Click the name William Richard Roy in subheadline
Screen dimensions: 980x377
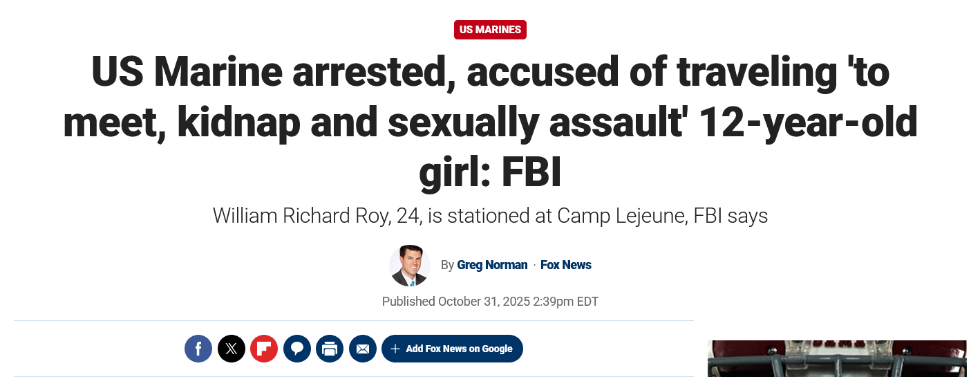[x=301, y=215]
